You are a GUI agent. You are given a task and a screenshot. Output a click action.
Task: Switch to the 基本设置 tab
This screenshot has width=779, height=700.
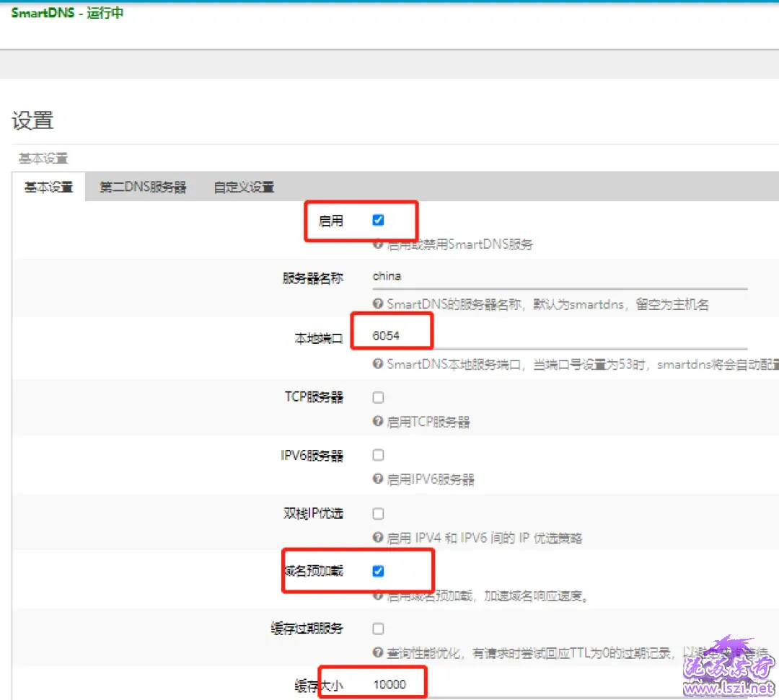(x=49, y=187)
